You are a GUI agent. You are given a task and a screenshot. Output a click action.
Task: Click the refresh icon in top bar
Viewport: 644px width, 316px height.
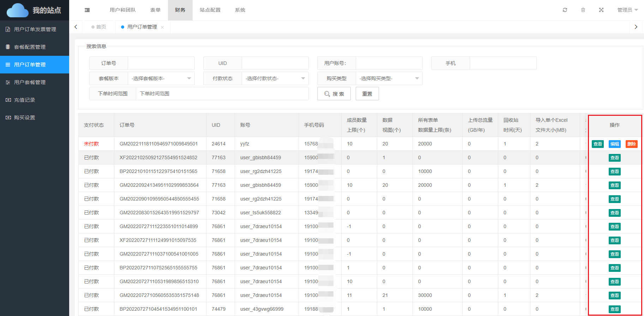click(565, 10)
